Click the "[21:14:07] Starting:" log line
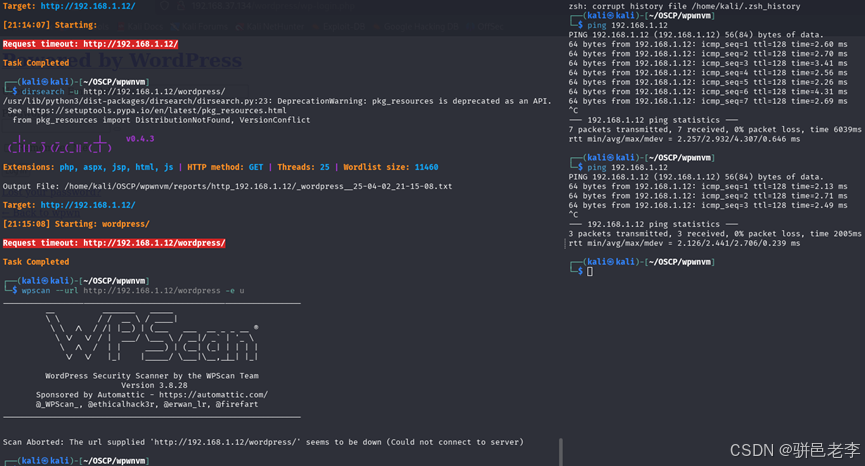 [x=50, y=25]
